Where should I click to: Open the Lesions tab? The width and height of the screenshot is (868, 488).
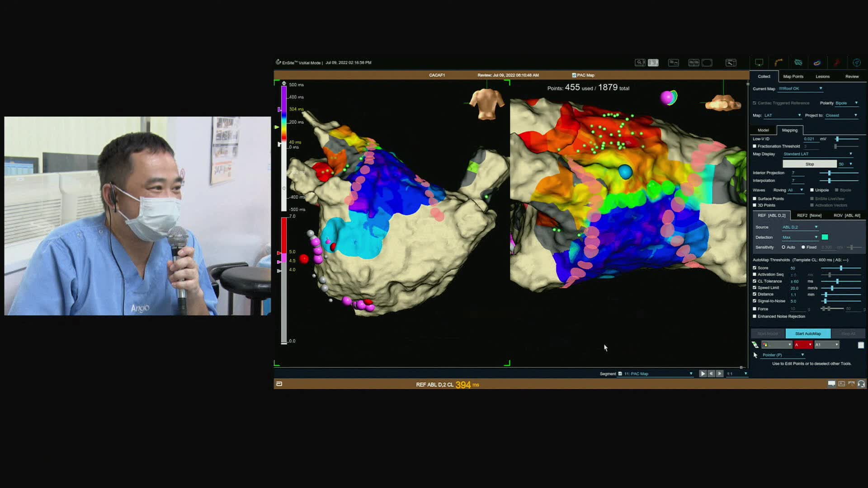[x=822, y=76]
